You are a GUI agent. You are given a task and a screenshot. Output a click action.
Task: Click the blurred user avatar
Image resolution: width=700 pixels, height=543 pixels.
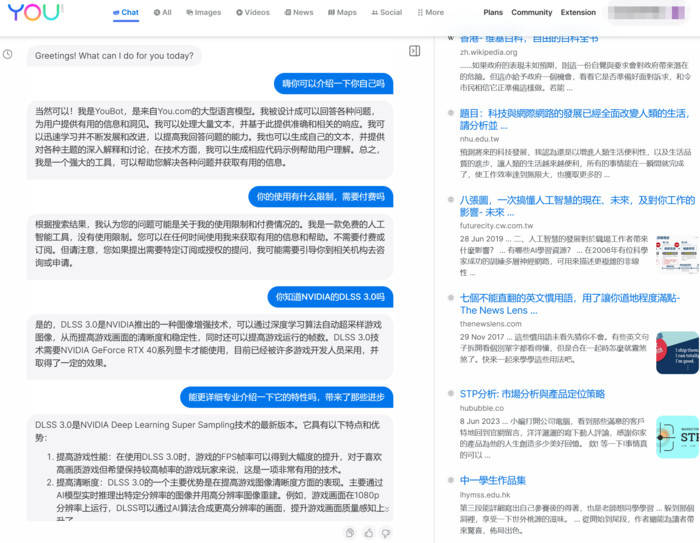(x=678, y=13)
